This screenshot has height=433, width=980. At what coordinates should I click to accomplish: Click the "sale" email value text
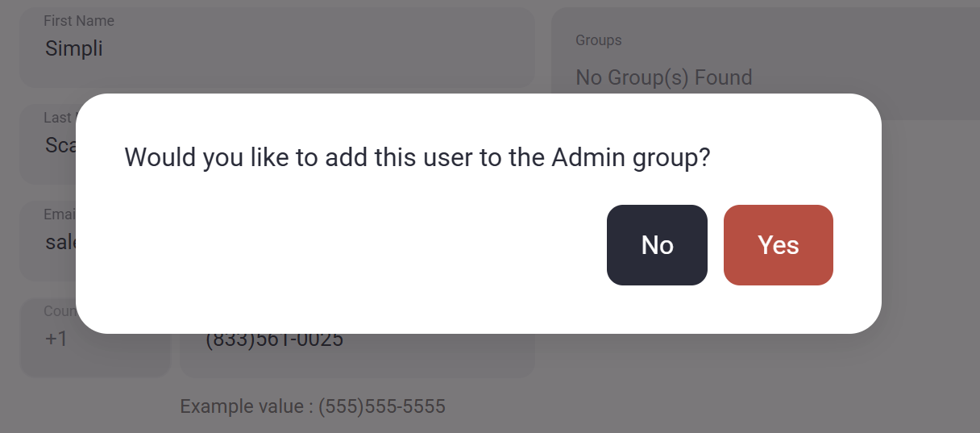pyautogui.click(x=60, y=242)
